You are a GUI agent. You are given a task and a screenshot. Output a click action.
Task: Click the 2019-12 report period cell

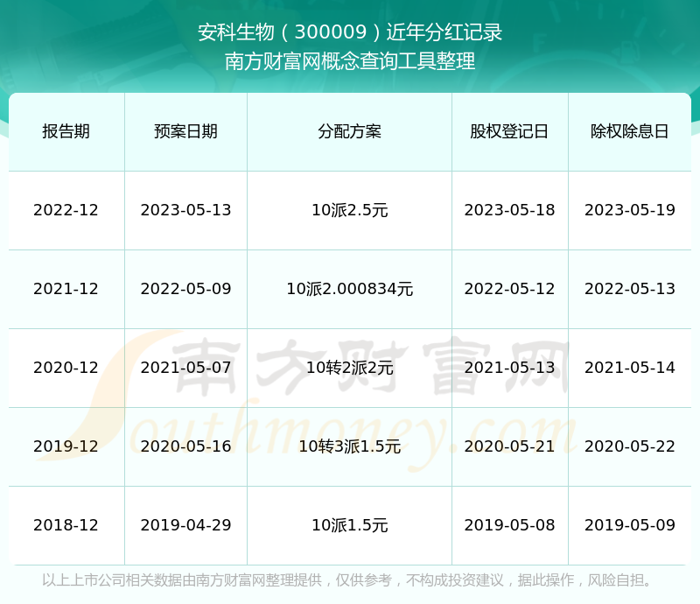tap(66, 446)
